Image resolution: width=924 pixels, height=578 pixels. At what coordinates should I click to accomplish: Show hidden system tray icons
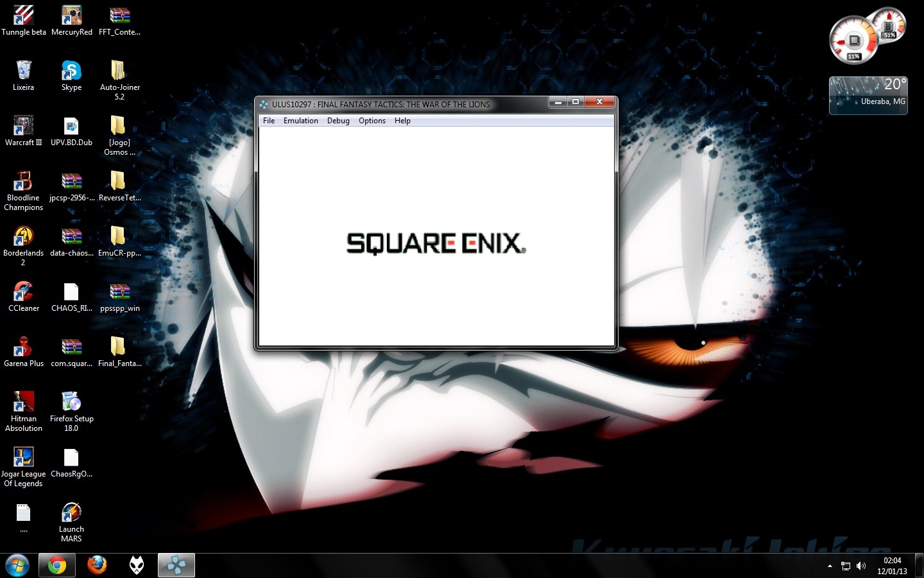pyautogui.click(x=830, y=566)
